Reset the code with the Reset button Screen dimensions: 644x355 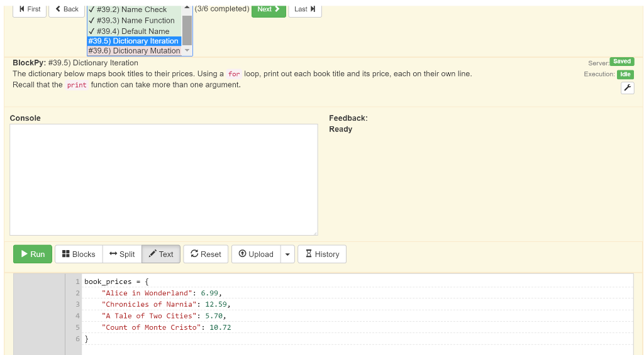tap(206, 254)
